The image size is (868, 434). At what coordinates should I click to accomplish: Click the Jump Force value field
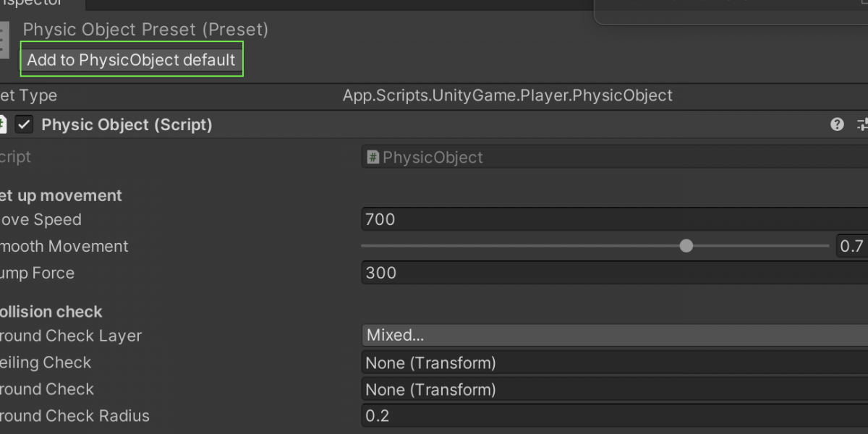click(615, 273)
